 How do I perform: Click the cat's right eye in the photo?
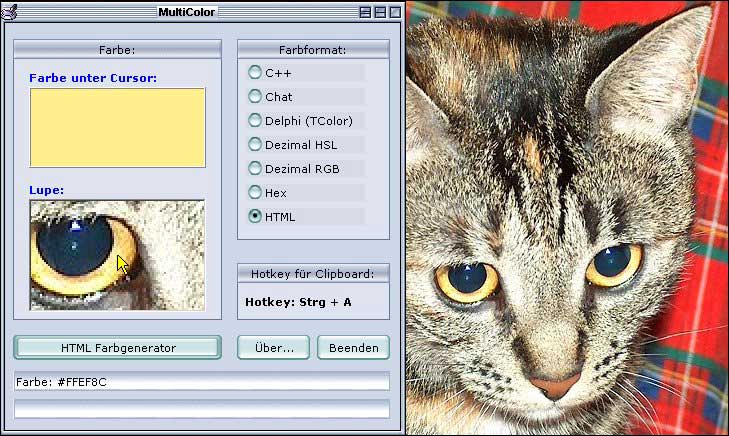(x=614, y=264)
